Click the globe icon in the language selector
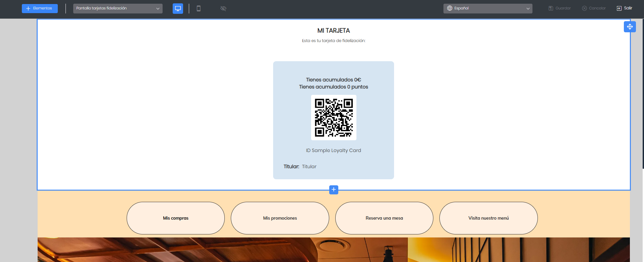The width and height of the screenshot is (644, 262). [x=450, y=8]
